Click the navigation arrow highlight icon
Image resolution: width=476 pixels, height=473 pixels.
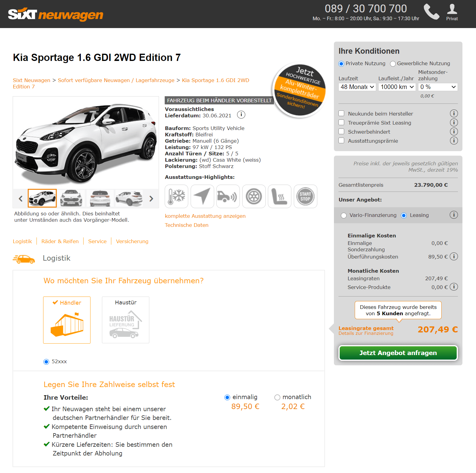[x=202, y=196]
